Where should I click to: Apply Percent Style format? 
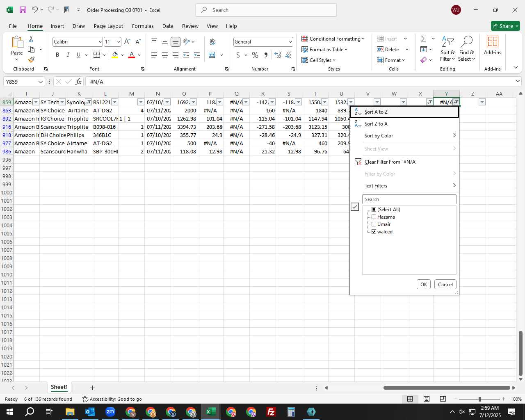pyautogui.click(x=255, y=55)
